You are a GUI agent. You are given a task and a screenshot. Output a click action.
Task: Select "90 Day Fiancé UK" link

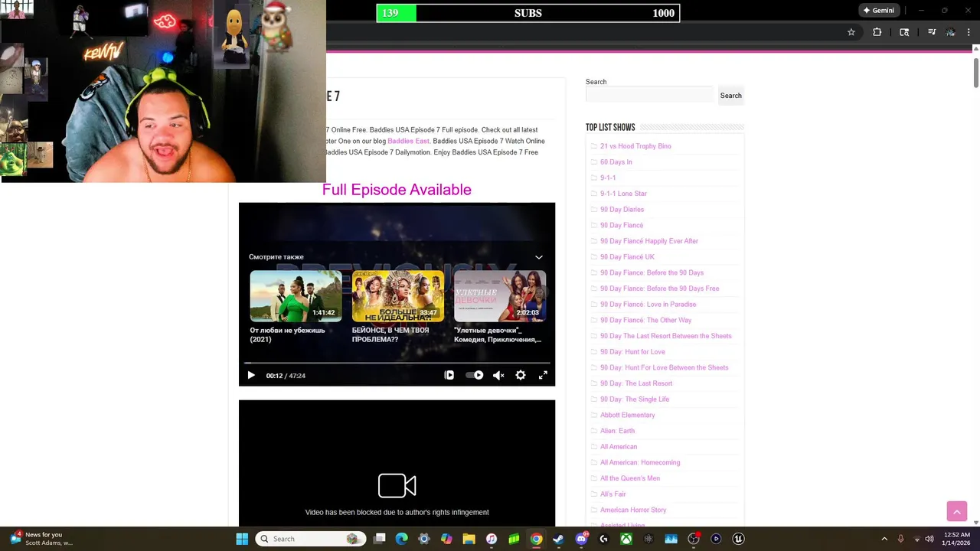627,257
